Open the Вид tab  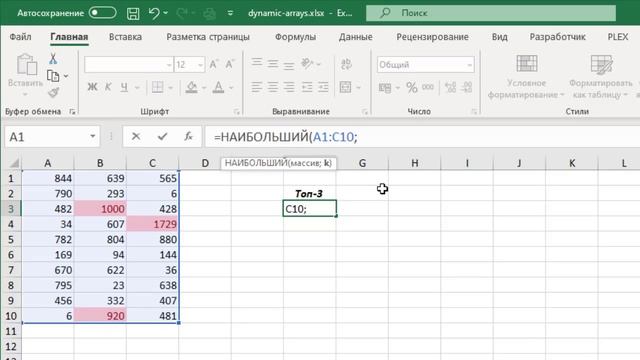(x=499, y=37)
